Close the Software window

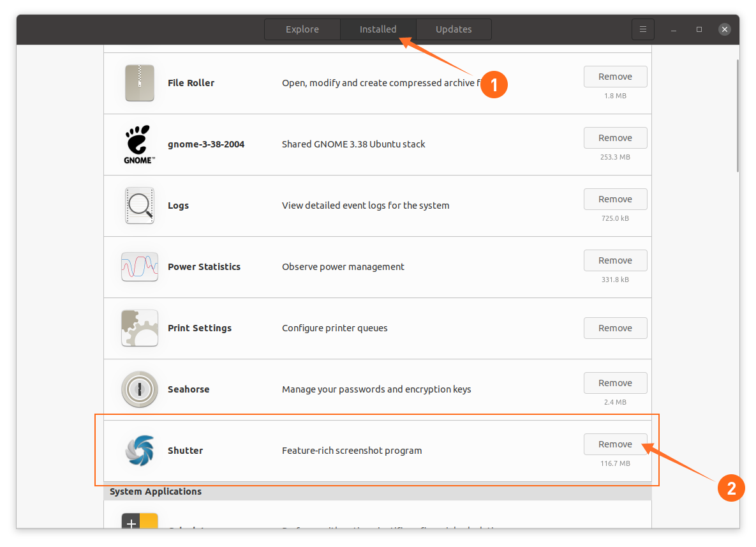[x=724, y=29]
